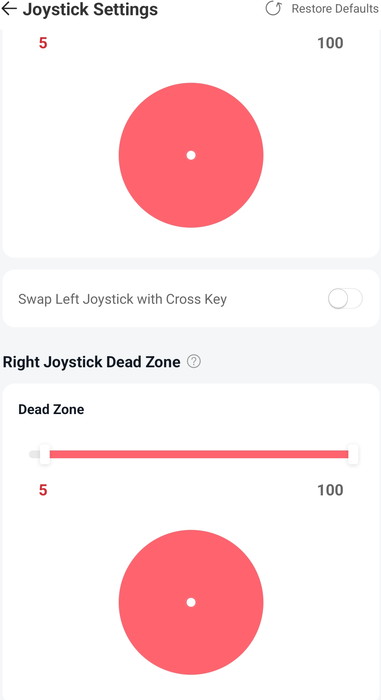Click the 100 under the right joystick slider
This screenshot has height=700, width=381.
tap(330, 490)
